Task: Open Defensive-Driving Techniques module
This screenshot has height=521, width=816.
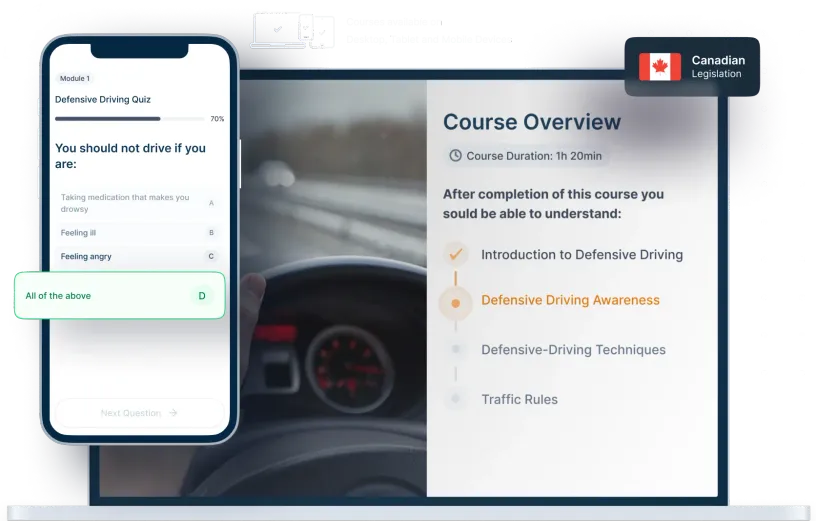Action: pyautogui.click(x=573, y=350)
